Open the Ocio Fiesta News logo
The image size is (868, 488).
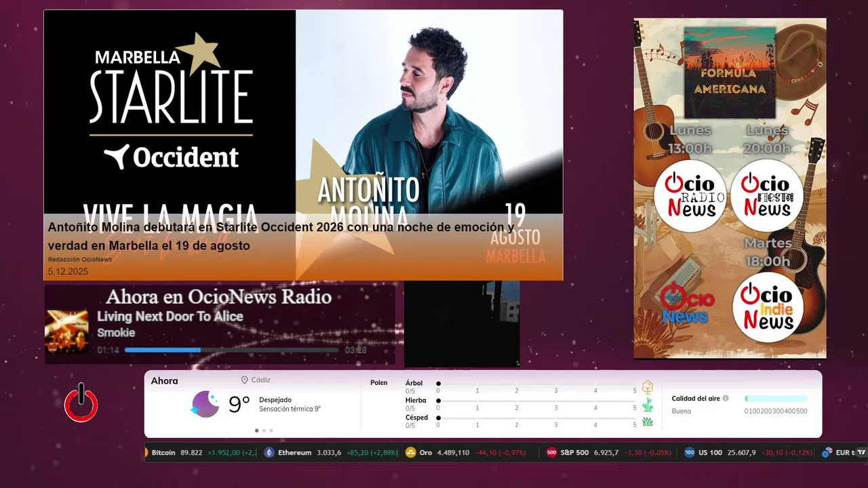tap(767, 196)
